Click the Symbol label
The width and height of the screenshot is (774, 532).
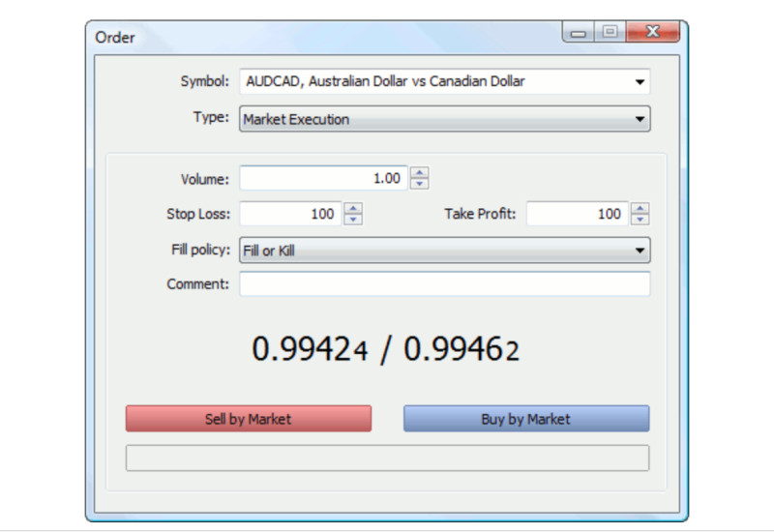(x=204, y=81)
